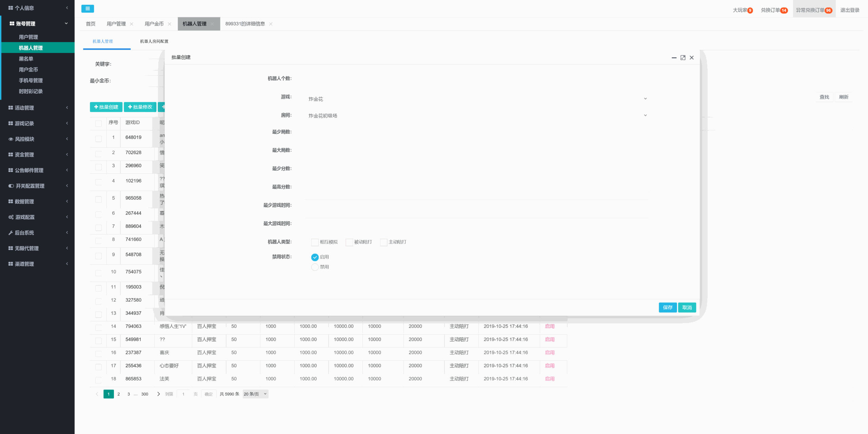This screenshot has height=434, width=868.
Task: Click the 保存 button in dialog
Action: 667,307
